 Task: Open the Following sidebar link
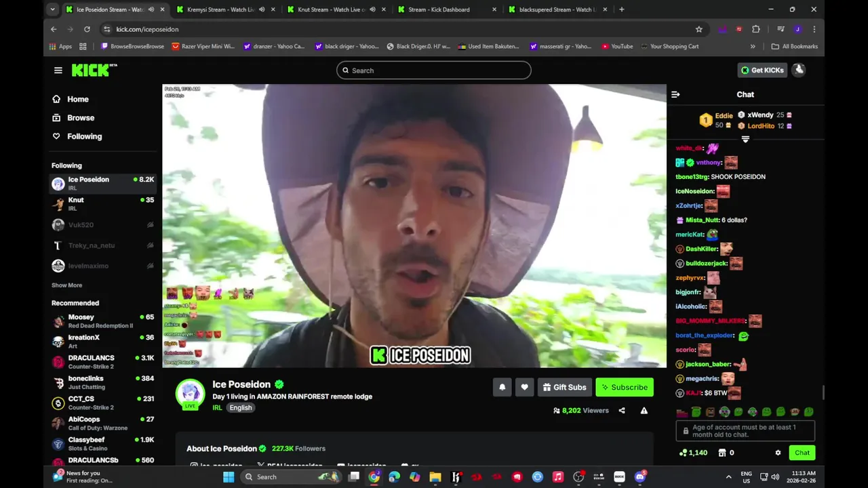click(84, 136)
